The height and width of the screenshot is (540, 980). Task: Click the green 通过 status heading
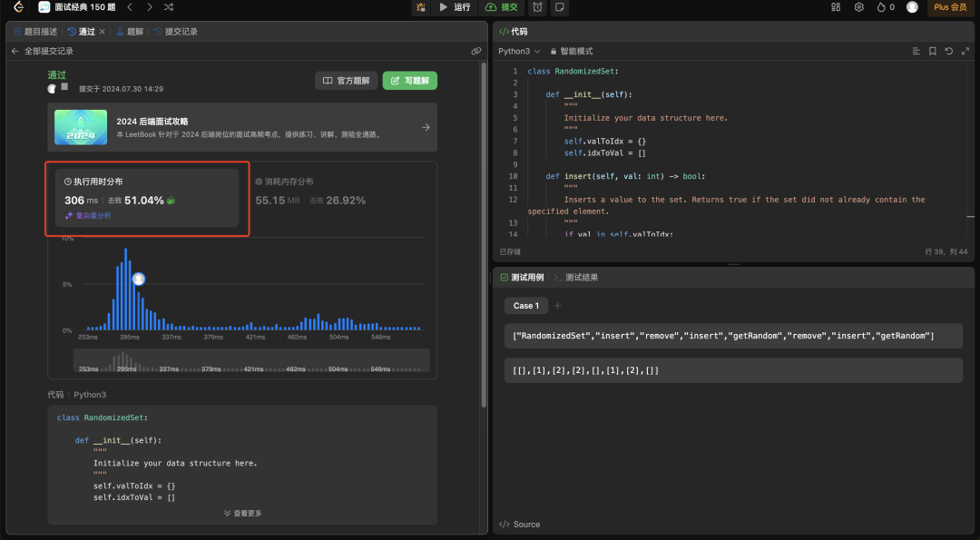click(x=57, y=75)
